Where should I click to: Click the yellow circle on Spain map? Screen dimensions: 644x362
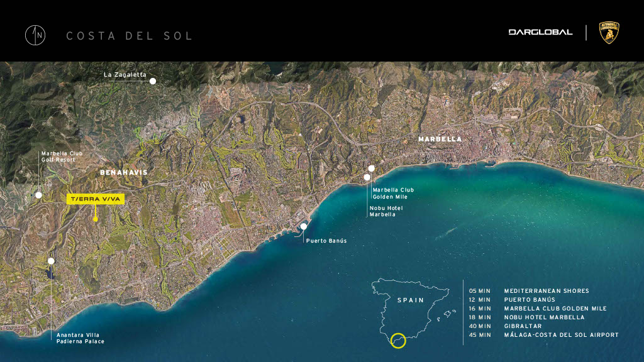tap(397, 341)
